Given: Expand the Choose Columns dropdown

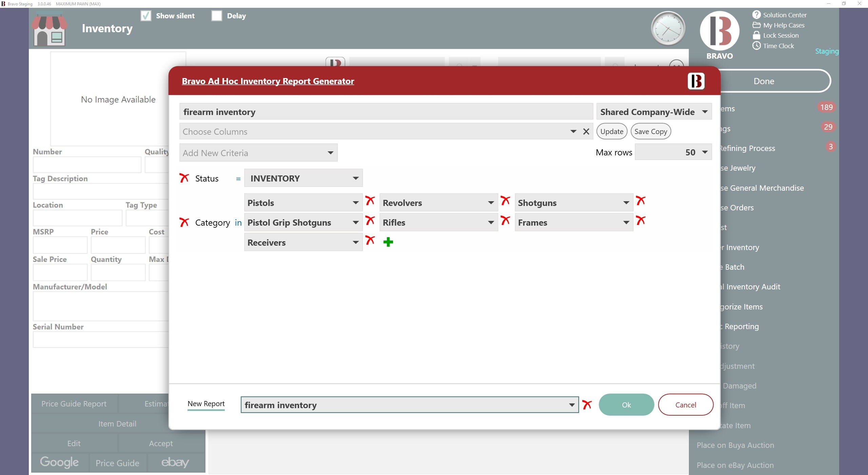Looking at the screenshot, I should pyautogui.click(x=573, y=132).
